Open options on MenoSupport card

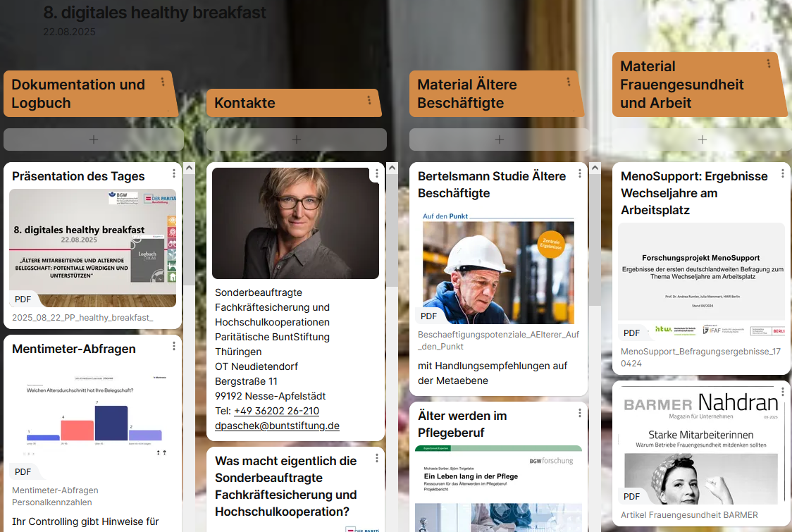point(783,173)
